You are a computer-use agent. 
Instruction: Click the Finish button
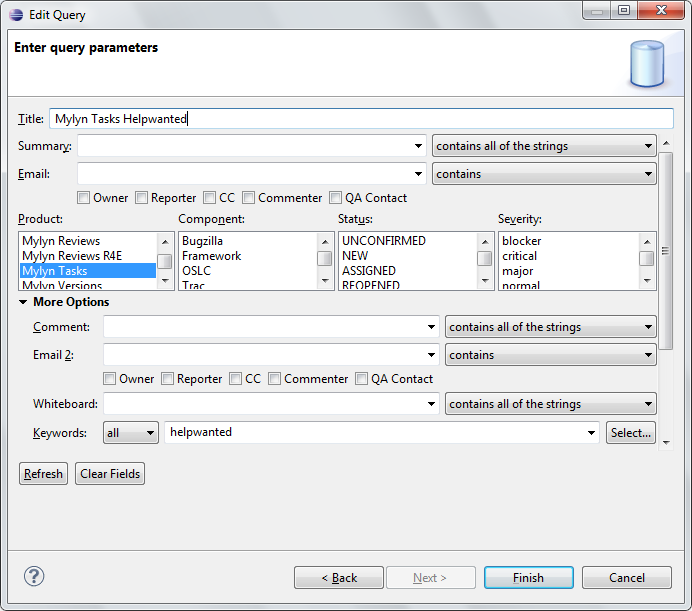tap(529, 577)
